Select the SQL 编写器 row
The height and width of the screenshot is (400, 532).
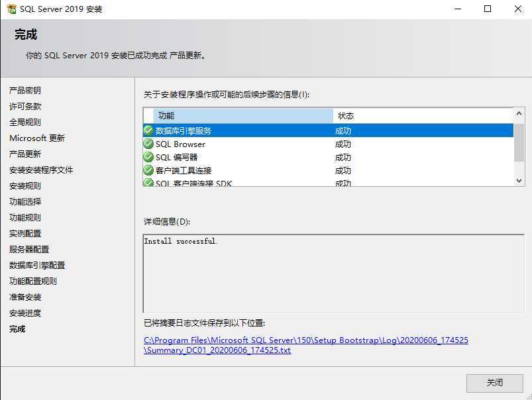(x=328, y=157)
